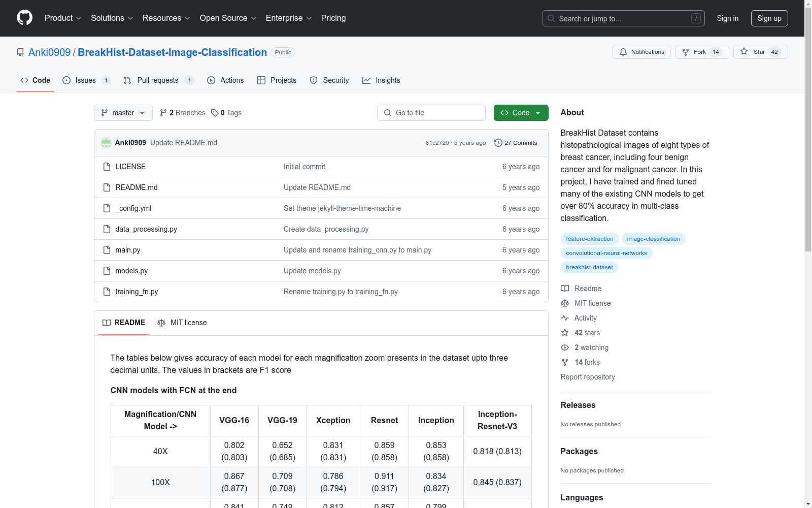Screen dimensions: 812x508
Task: Expand the Resources menu
Action: (166, 18)
